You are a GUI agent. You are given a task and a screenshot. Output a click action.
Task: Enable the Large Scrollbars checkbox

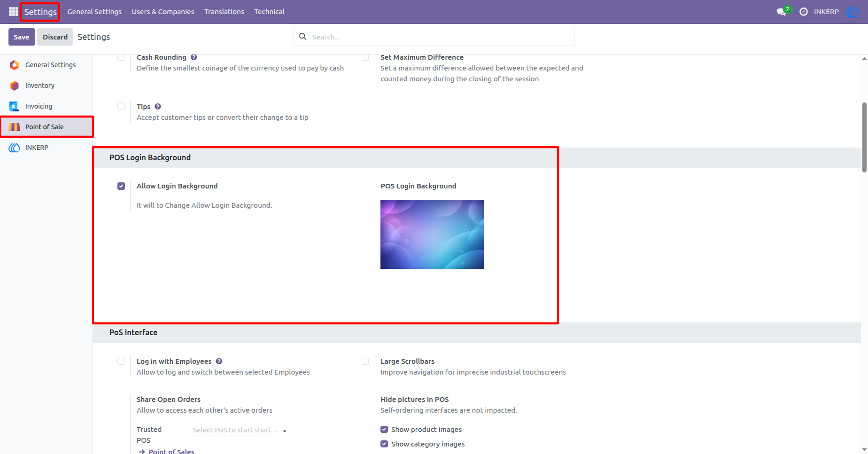365,361
